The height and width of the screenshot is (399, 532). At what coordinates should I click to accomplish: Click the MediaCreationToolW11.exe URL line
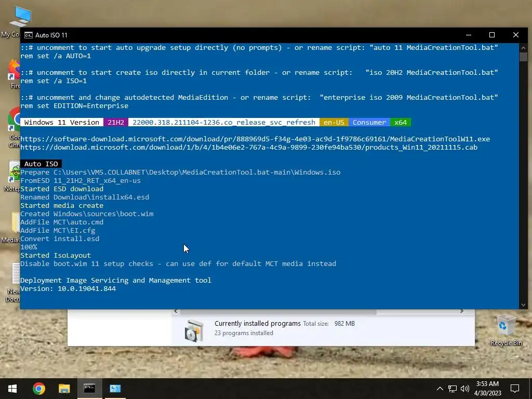pos(255,139)
